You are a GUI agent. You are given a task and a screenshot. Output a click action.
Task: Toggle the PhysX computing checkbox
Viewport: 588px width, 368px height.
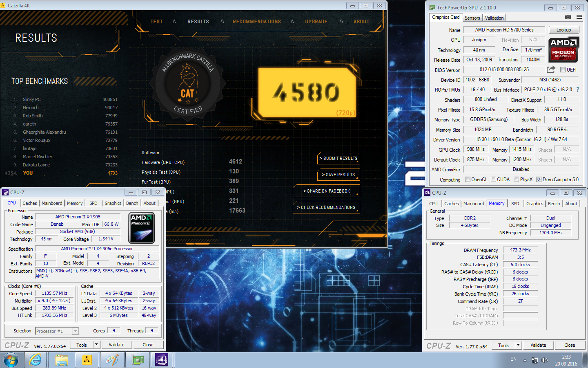pos(517,180)
